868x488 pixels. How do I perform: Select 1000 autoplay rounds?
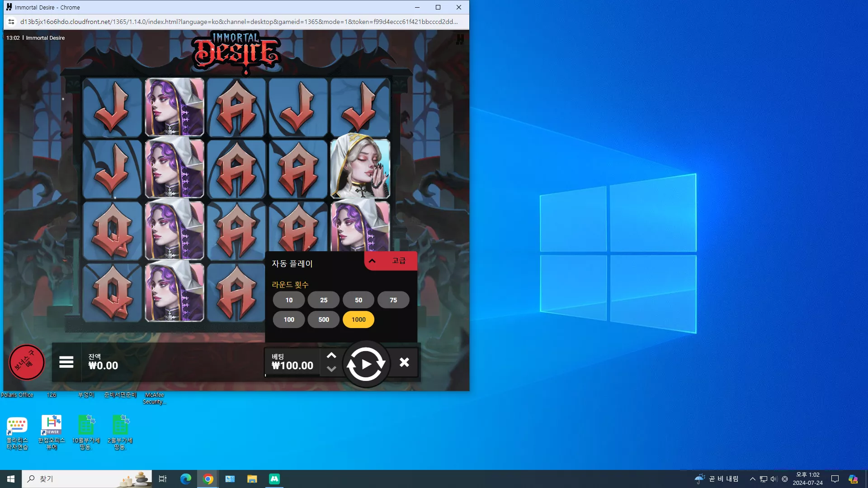(x=359, y=319)
